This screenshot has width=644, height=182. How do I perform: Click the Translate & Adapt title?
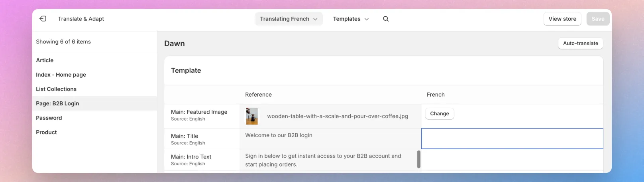[81, 19]
